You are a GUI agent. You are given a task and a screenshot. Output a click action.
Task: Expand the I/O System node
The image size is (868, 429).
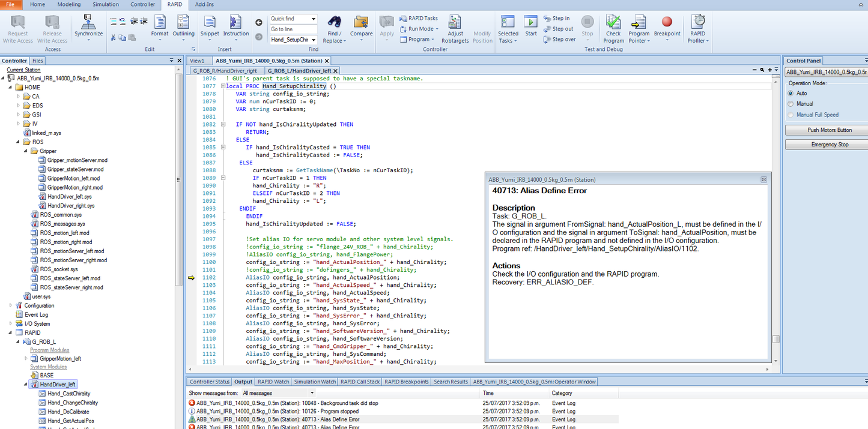point(11,323)
